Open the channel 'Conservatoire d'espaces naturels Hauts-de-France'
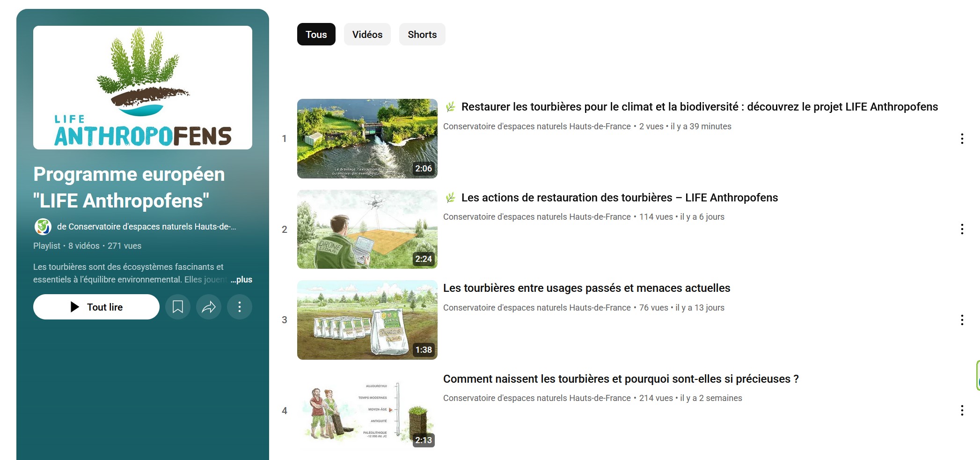The width and height of the screenshot is (980, 460). coord(537,126)
